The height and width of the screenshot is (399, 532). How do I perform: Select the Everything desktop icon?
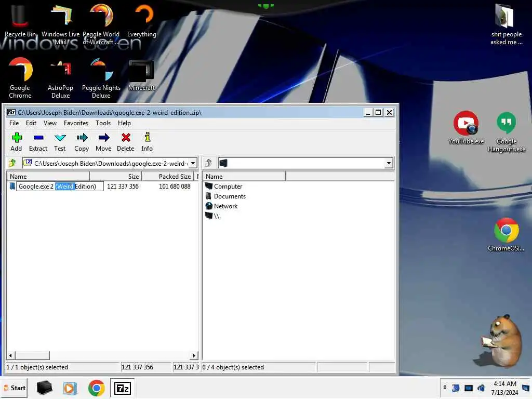pyautogui.click(x=142, y=20)
